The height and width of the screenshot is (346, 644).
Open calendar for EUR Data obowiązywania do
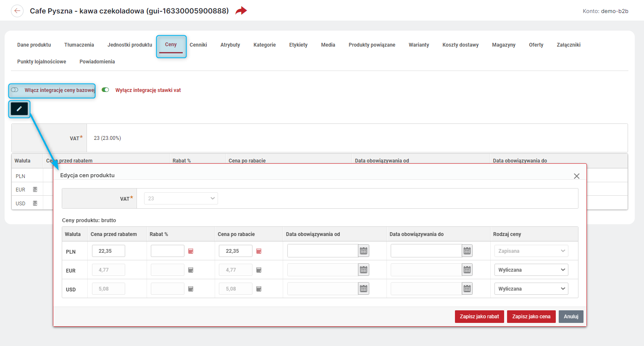(467, 270)
